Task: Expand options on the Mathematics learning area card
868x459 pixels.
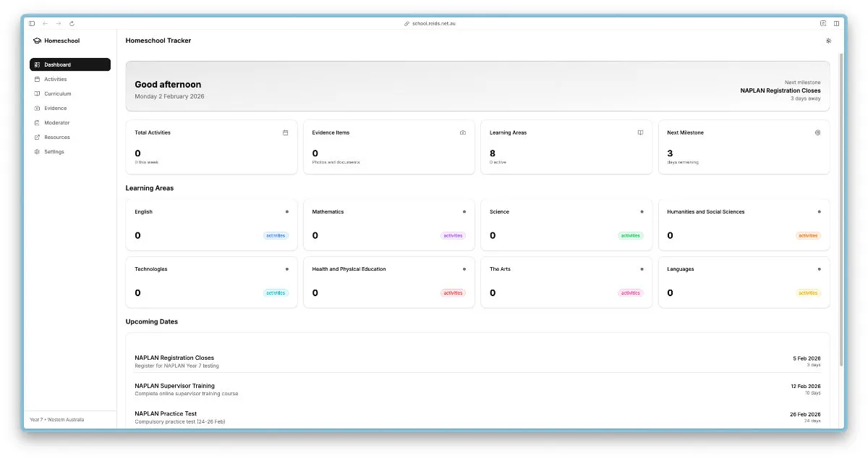Action: (x=463, y=211)
